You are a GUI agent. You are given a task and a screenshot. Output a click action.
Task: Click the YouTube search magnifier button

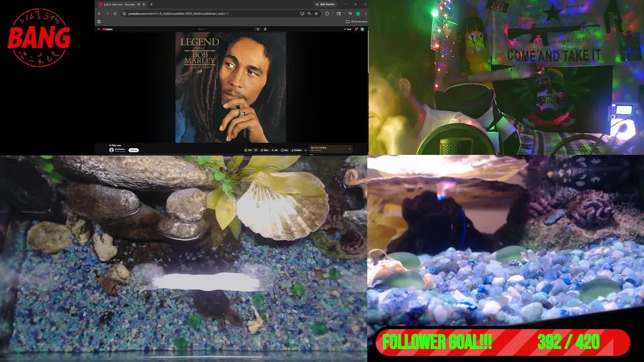(258, 29)
